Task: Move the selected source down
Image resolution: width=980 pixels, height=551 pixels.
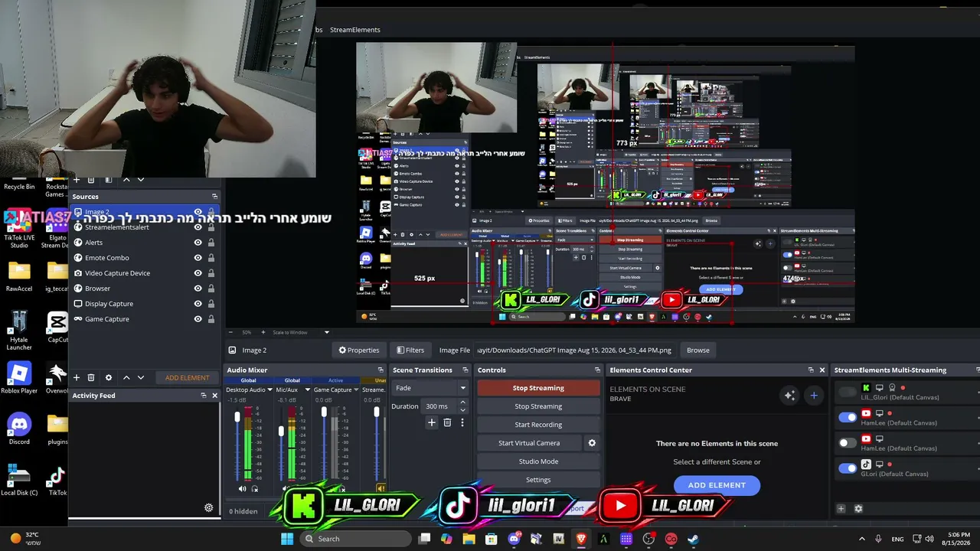Action: point(141,377)
